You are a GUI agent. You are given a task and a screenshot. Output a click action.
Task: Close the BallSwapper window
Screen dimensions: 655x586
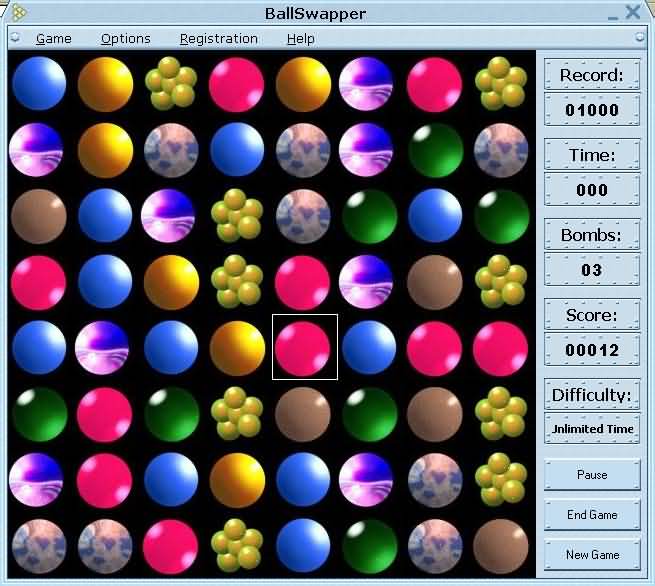tap(633, 12)
